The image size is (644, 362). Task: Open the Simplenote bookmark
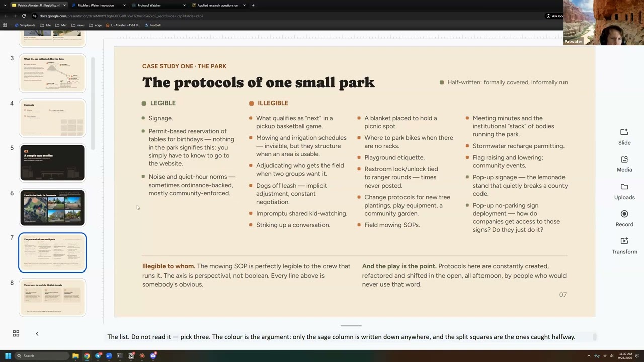click(x=25, y=25)
